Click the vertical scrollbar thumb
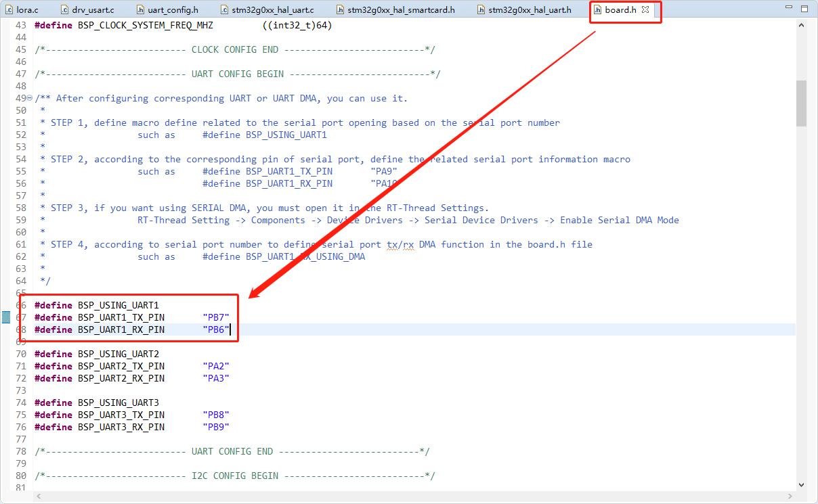Viewport: 818px width, 504px height. point(802,103)
